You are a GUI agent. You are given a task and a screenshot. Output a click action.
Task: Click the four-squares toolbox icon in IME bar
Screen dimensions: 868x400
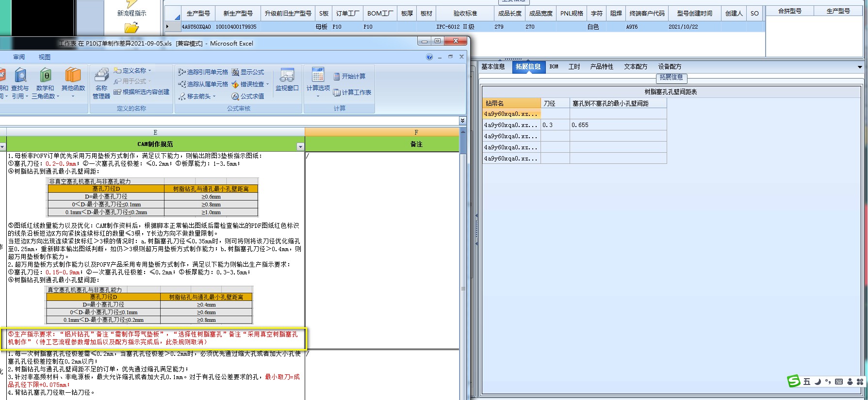860,382
